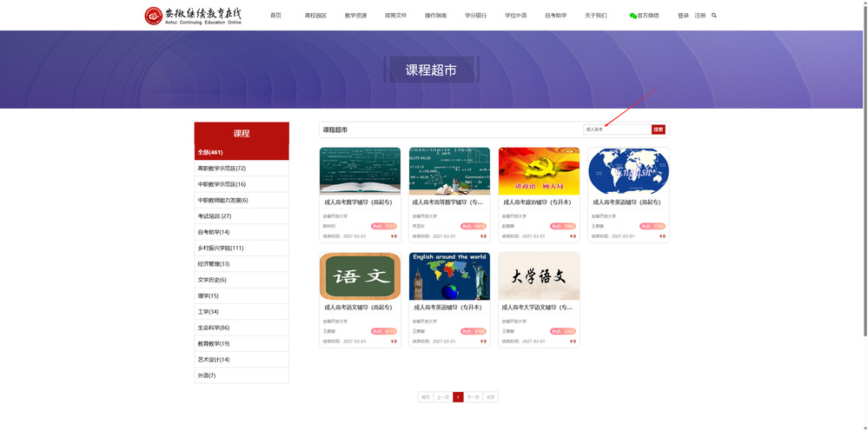The width and height of the screenshot is (868, 431).
Task: Click the 登录 login link
Action: (683, 16)
